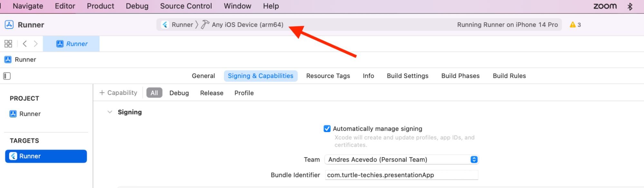The height and width of the screenshot is (188, 644).
Task: Click the Bluetooth menu bar icon
Action: tap(630, 6)
